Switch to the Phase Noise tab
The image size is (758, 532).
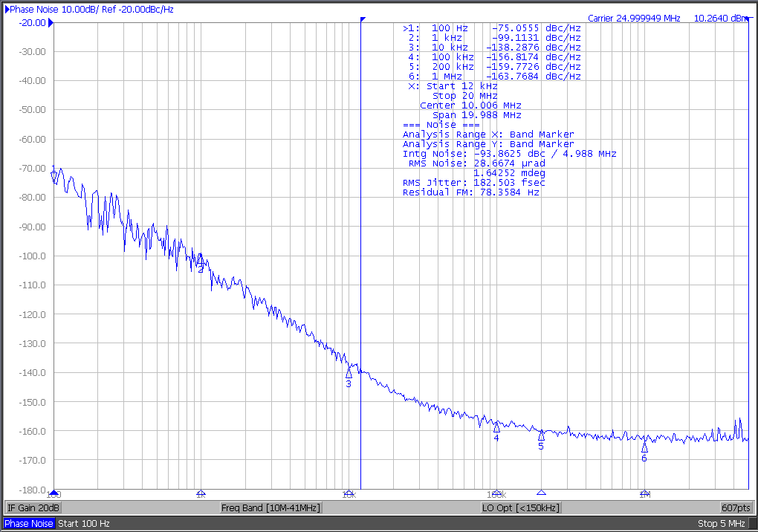pos(29,523)
